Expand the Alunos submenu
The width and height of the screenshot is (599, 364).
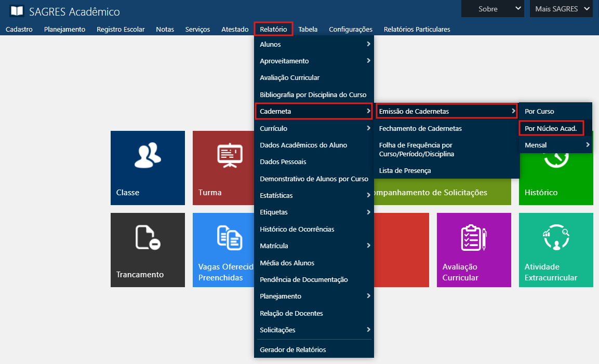(314, 44)
